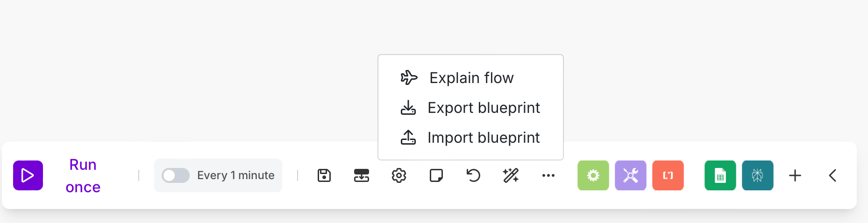Image resolution: width=868 pixels, height=223 pixels.
Task: Click the scenario inputs tray icon
Action: point(362,175)
